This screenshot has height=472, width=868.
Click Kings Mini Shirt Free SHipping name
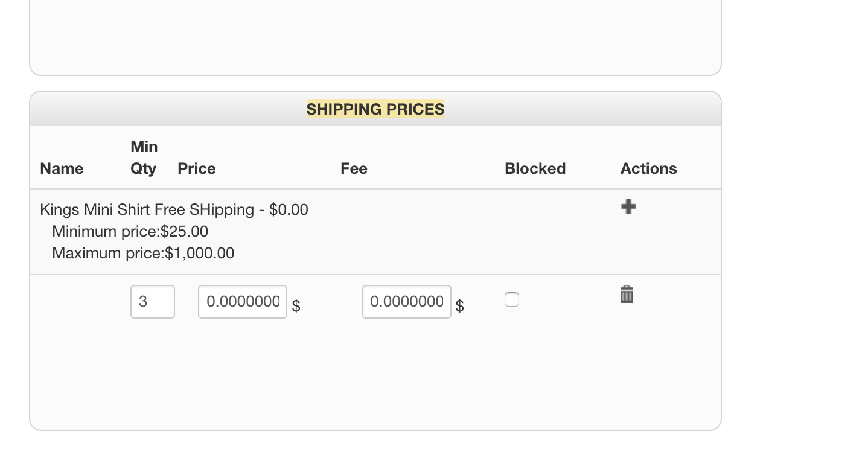pyautogui.click(x=174, y=209)
